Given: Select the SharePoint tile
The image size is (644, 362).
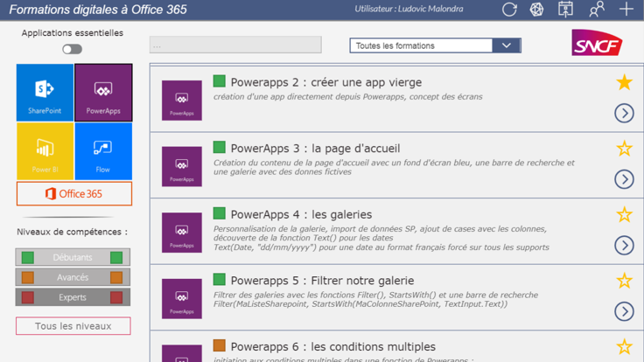Looking at the screenshot, I should (x=45, y=93).
